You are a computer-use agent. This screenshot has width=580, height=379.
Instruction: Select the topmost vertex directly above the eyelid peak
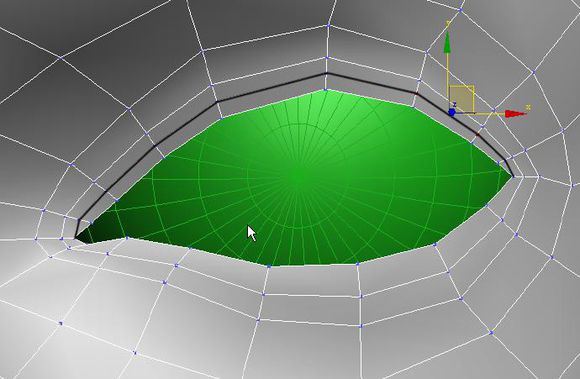[x=328, y=25]
